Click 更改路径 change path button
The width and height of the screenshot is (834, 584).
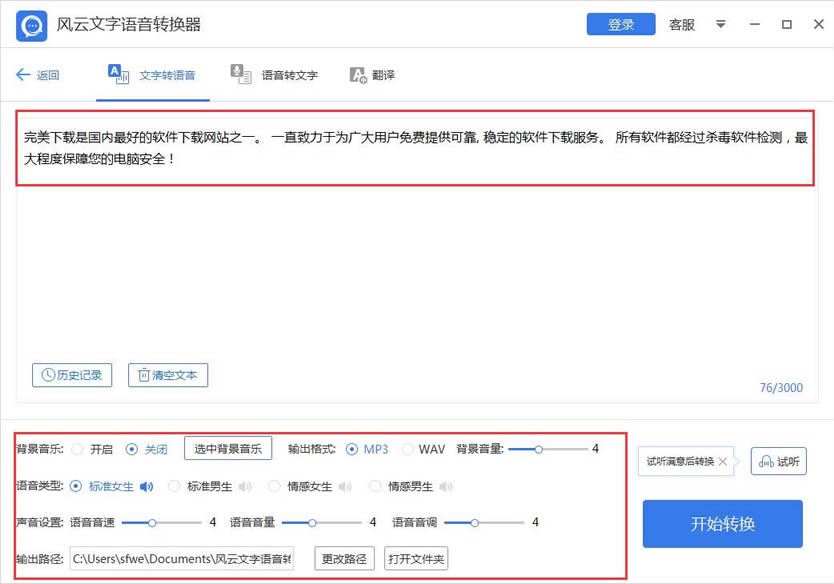344,558
